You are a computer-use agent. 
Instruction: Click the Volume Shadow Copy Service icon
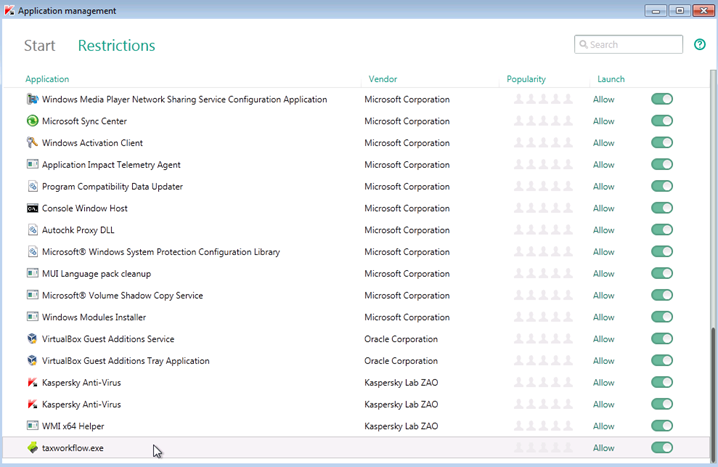32,295
